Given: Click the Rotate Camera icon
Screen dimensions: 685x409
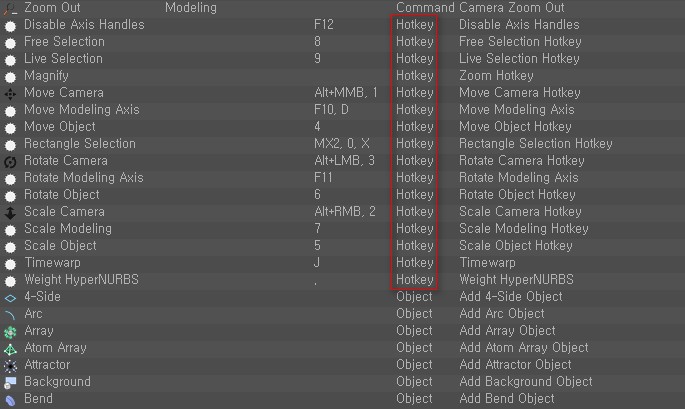Looking at the screenshot, I should [x=10, y=161].
